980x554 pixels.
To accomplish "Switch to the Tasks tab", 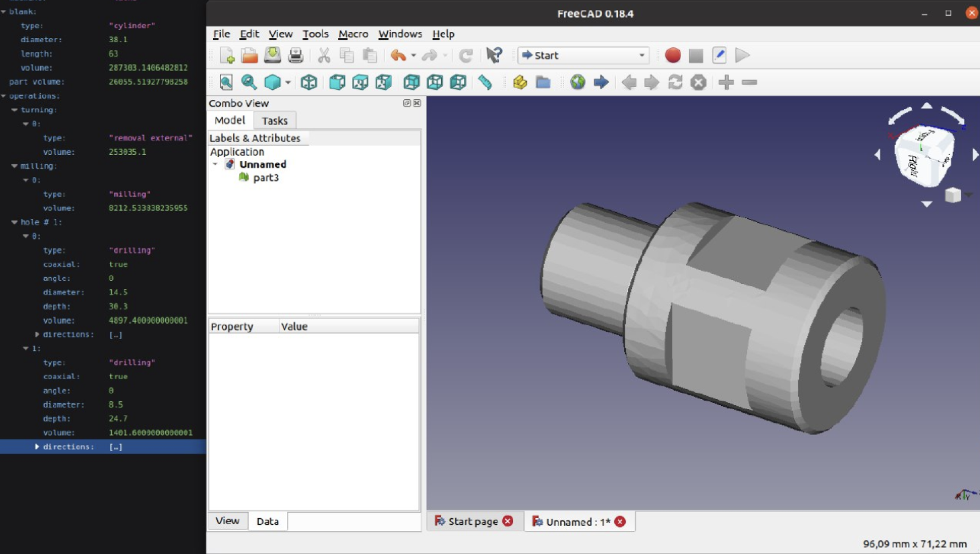I will click(x=274, y=121).
